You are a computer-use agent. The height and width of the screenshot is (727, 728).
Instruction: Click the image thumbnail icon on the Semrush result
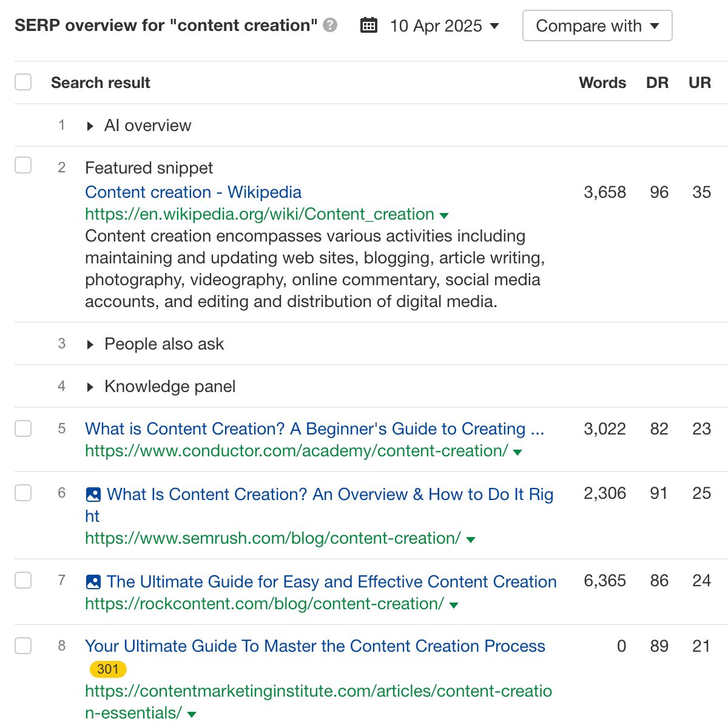pyautogui.click(x=93, y=495)
